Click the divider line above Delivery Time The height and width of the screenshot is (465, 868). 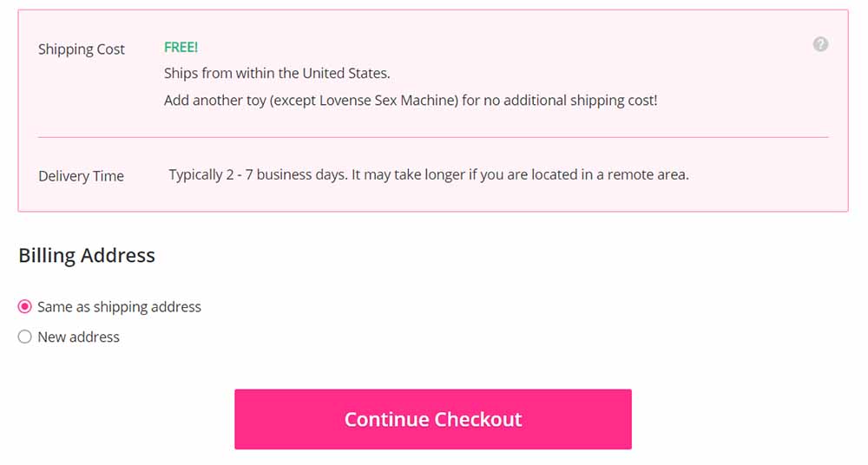433,137
